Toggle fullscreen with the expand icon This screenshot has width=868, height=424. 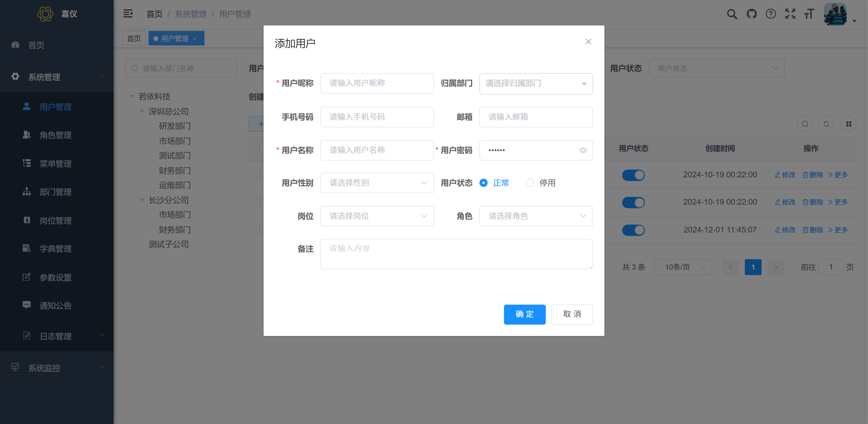point(790,14)
